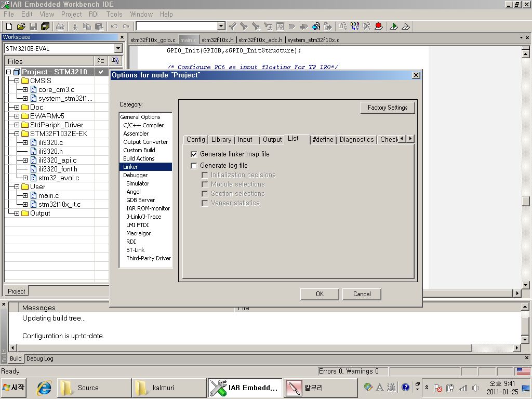Viewport: 532px width, 399px height.
Task: Click the Open File folder icon
Action: [21, 26]
